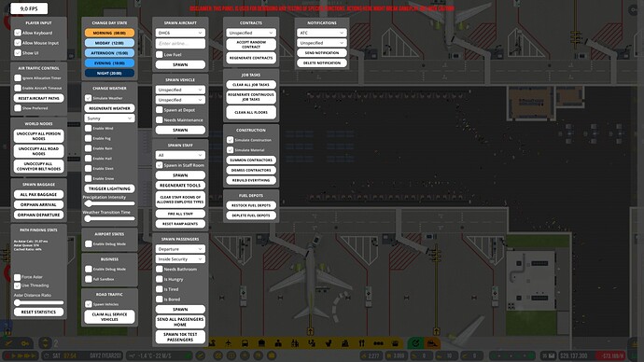Open the fork and knife food icon
The image size is (644, 362).
point(362,343)
